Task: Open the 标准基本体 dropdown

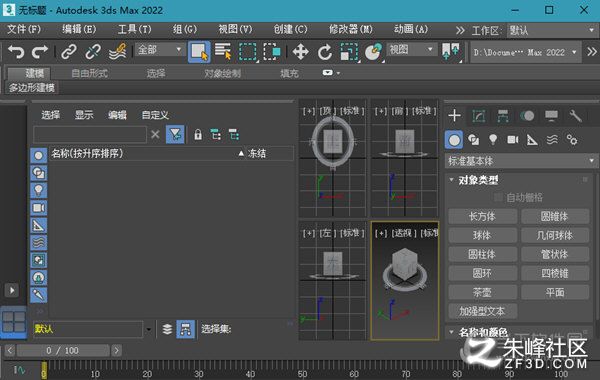Action: [x=521, y=161]
